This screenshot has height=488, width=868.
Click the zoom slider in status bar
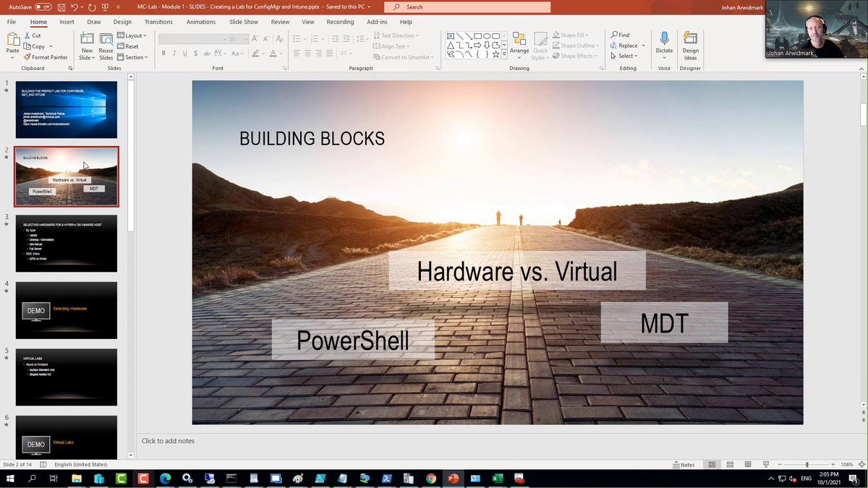click(807, 464)
